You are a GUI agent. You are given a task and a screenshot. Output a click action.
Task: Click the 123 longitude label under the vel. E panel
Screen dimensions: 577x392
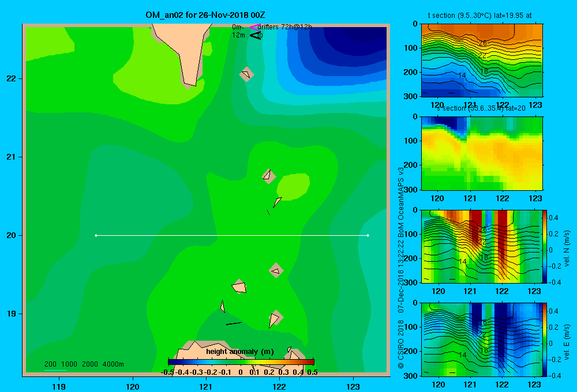click(534, 385)
